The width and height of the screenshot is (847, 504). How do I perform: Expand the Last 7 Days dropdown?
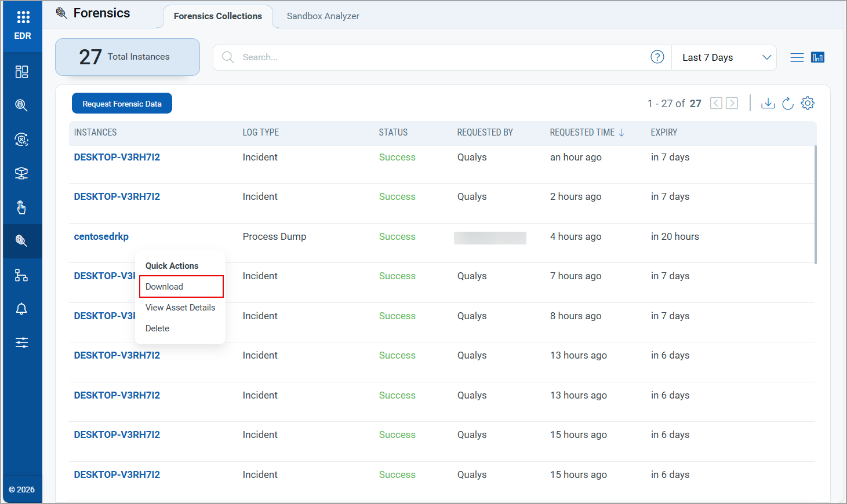coord(724,57)
